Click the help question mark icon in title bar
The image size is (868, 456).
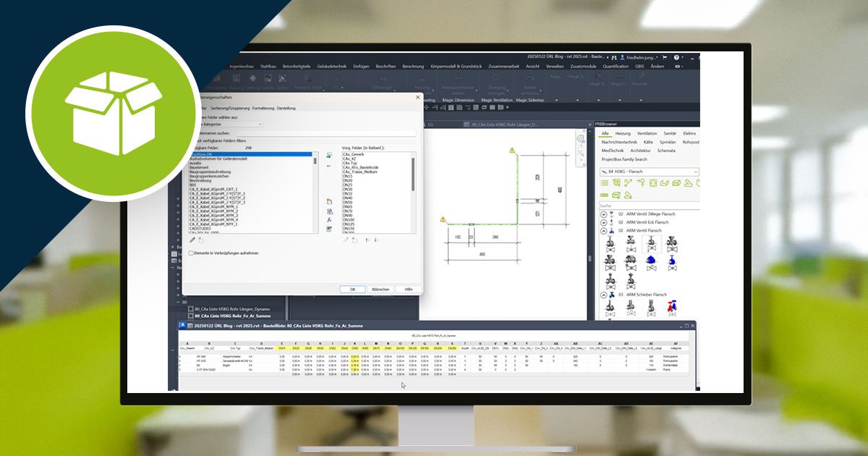coord(676,57)
